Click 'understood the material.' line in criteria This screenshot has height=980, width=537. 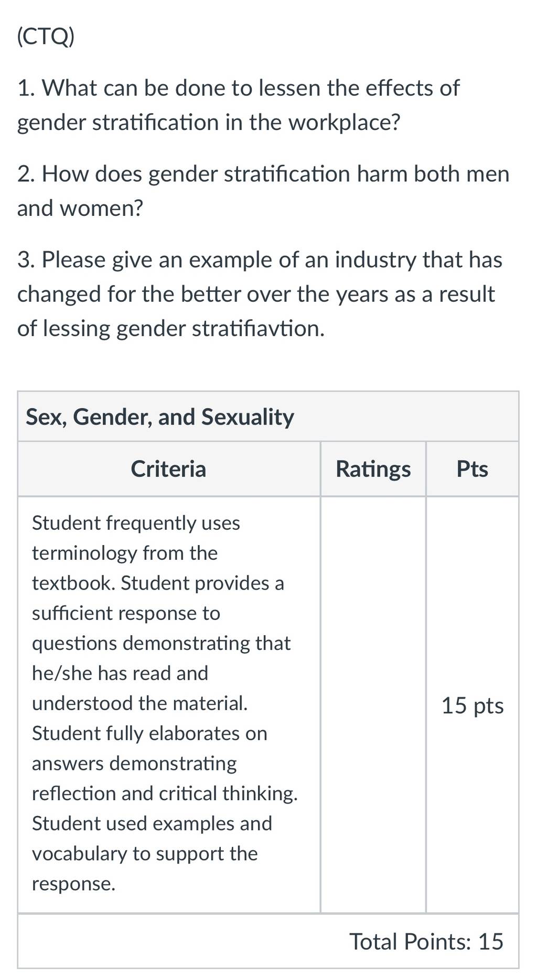140,703
